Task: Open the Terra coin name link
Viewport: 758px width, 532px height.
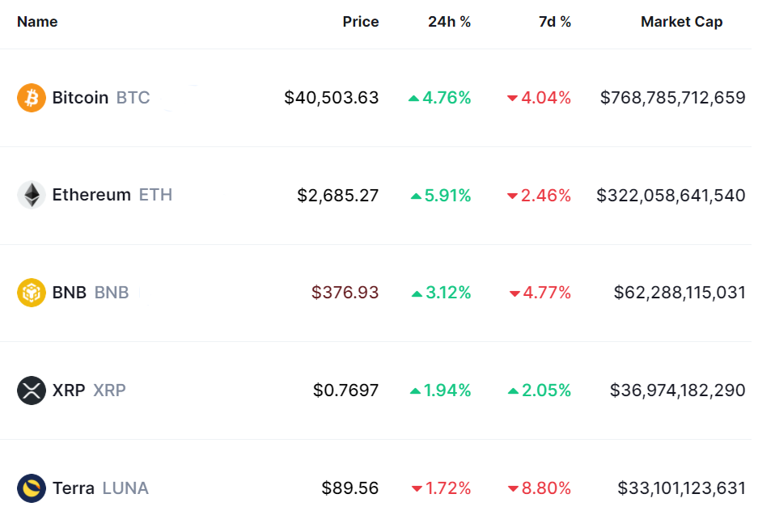Action: point(74,488)
